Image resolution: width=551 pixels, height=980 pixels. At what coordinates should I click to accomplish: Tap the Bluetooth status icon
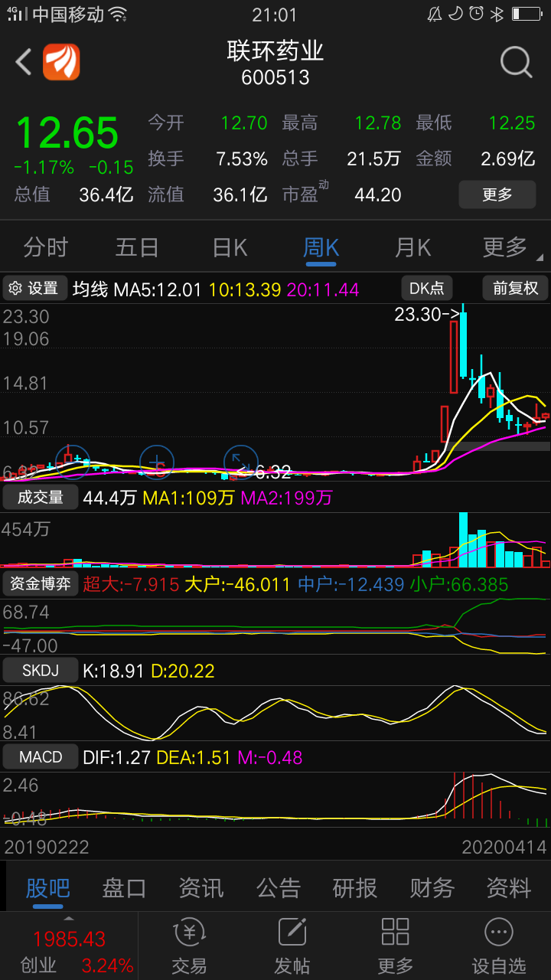click(x=497, y=14)
